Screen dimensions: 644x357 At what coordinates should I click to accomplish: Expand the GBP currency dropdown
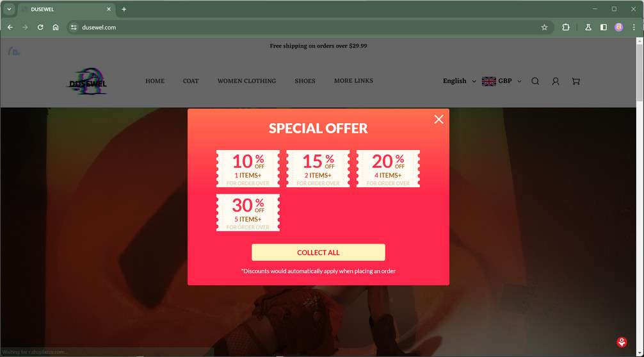(501, 81)
